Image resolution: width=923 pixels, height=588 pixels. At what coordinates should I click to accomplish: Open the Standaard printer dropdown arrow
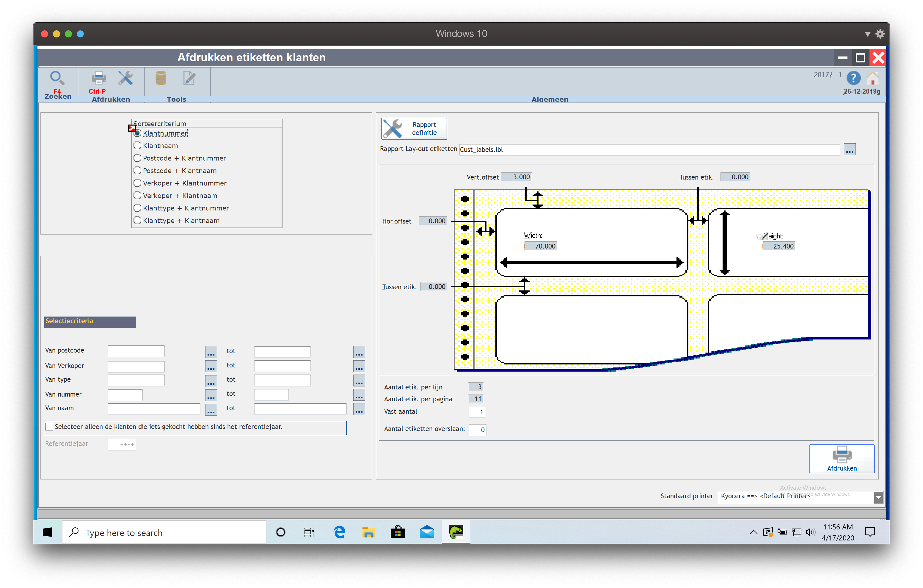(878, 497)
